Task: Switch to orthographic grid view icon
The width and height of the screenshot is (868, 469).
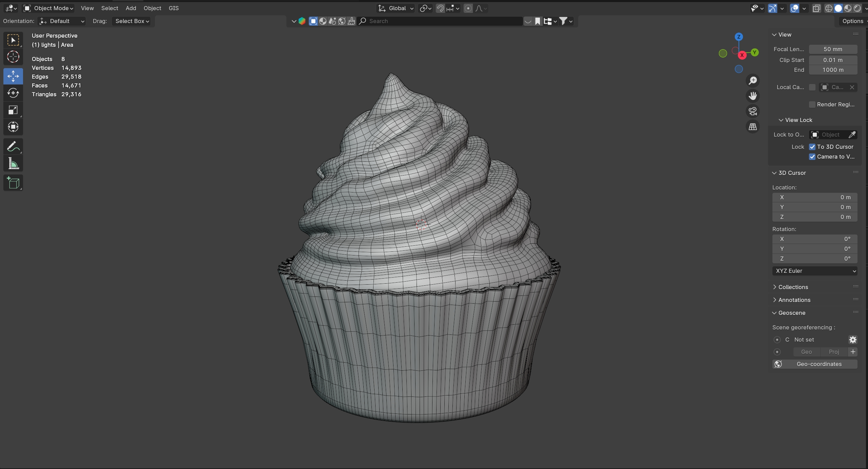Action: [752, 127]
